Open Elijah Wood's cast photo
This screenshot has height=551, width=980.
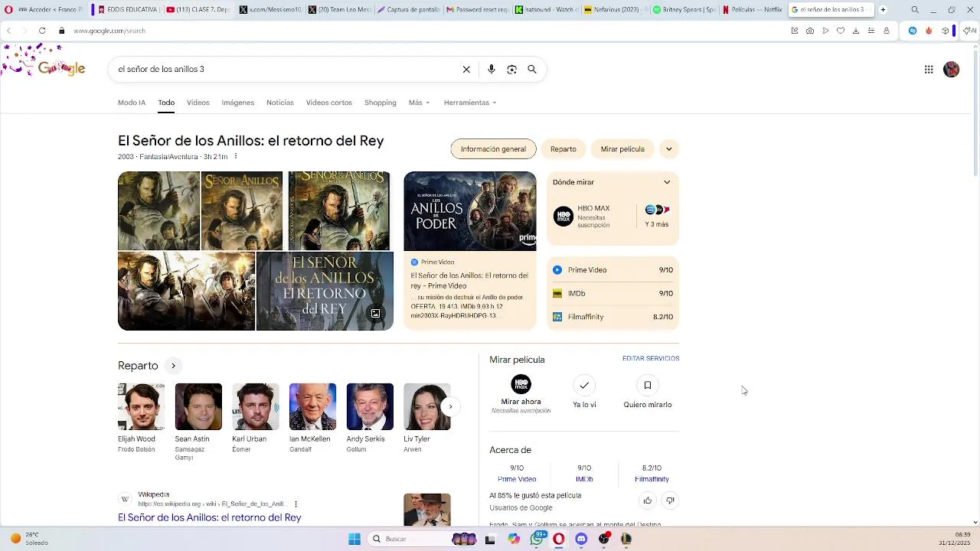coord(141,407)
